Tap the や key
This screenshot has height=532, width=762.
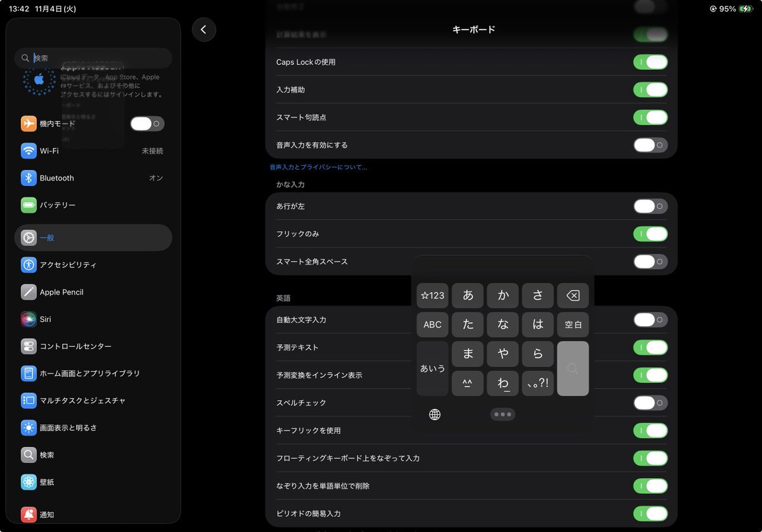(503, 354)
